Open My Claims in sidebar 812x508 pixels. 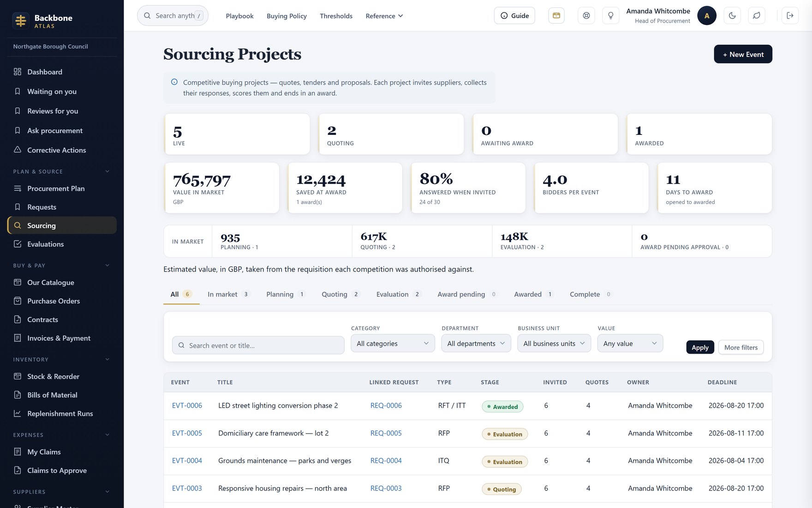pos(62,452)
